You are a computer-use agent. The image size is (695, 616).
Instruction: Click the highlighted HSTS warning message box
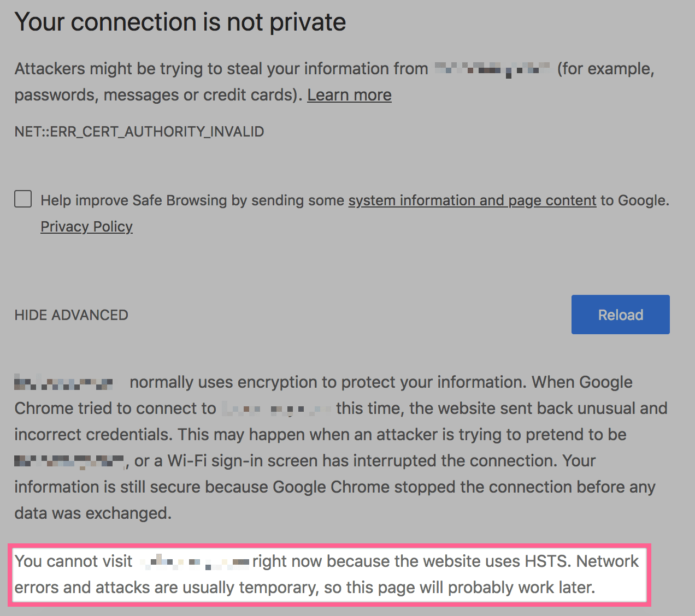click(x=329, y=574)
